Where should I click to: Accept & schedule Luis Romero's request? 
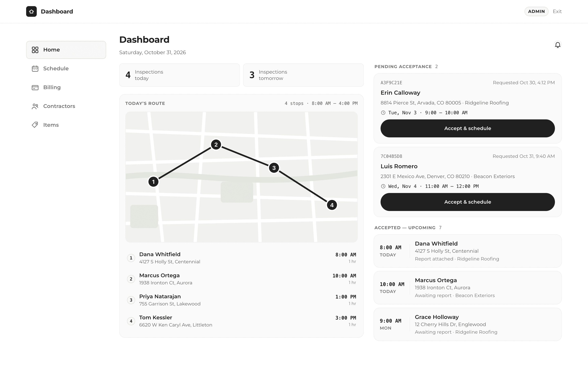(468, 202)
